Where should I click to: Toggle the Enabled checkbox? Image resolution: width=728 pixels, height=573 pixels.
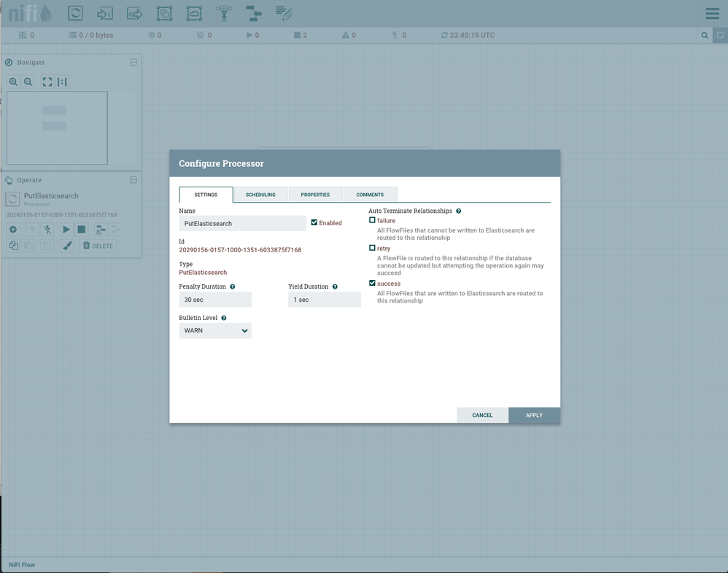[314, 222]
